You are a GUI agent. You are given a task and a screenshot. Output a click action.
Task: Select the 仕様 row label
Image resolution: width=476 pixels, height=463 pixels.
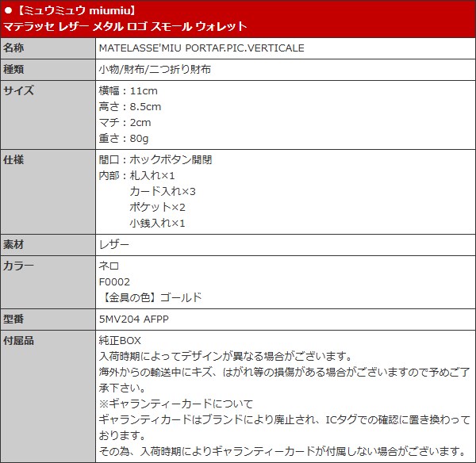click(x=13, y=160)
